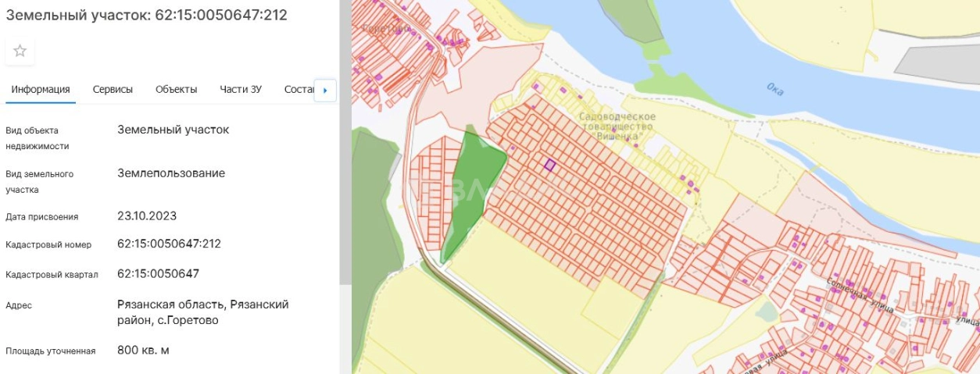Select the Части ЗУ tab
This screenshot has height=374, width=980.
click(241, 89)
